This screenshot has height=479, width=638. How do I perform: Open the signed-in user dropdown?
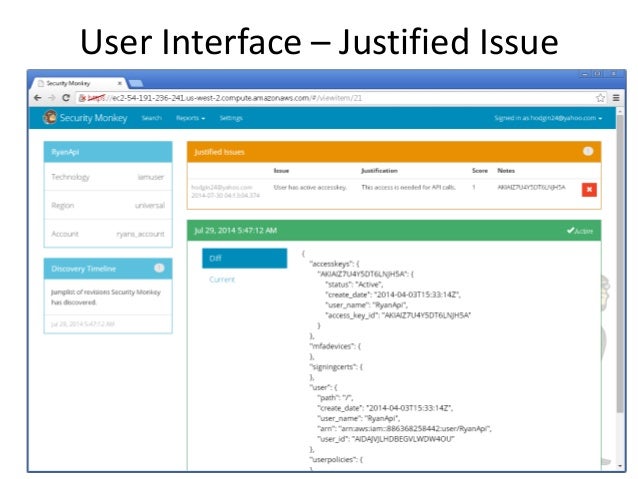[x=548, y=118]
